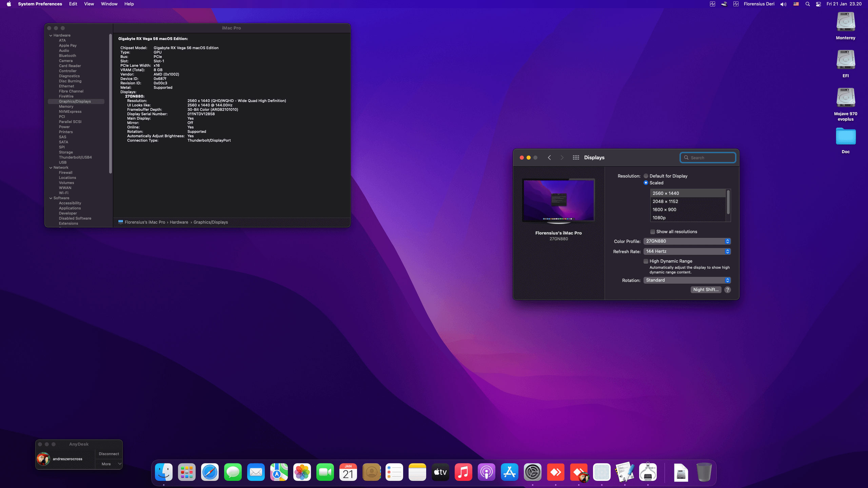Launch the Music app from the Dock
868x488 pixels.
(464, 472)
